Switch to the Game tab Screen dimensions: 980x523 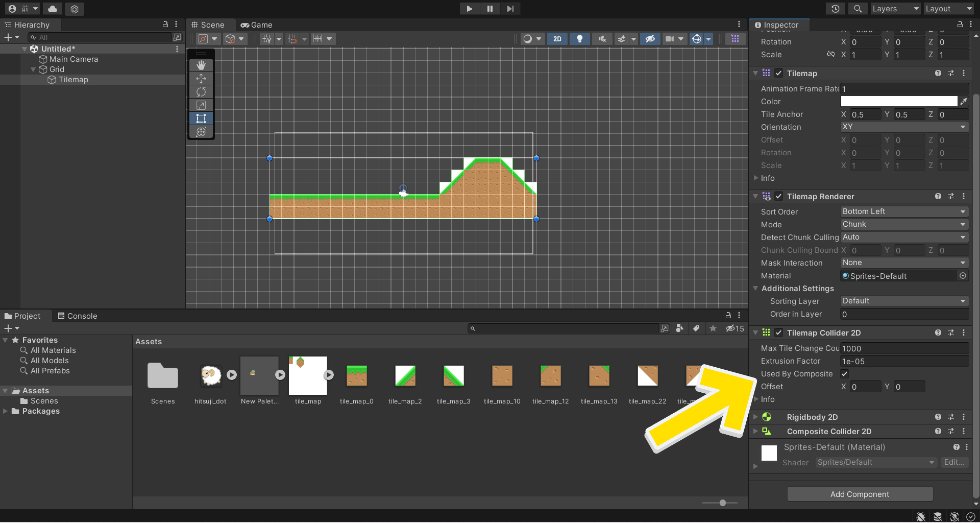(x=257, y=25)
